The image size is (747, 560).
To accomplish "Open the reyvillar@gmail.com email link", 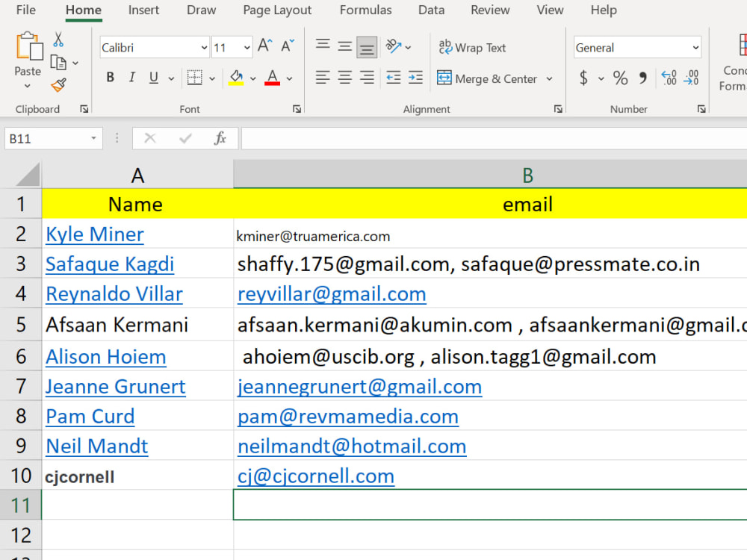I will 332,293.
